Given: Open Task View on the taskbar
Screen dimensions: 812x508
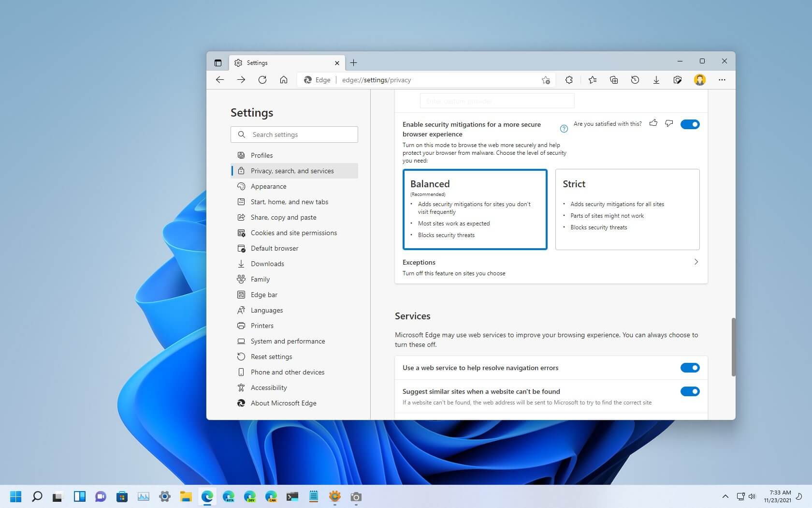Looking at the screenshot, I should point(58,496).
